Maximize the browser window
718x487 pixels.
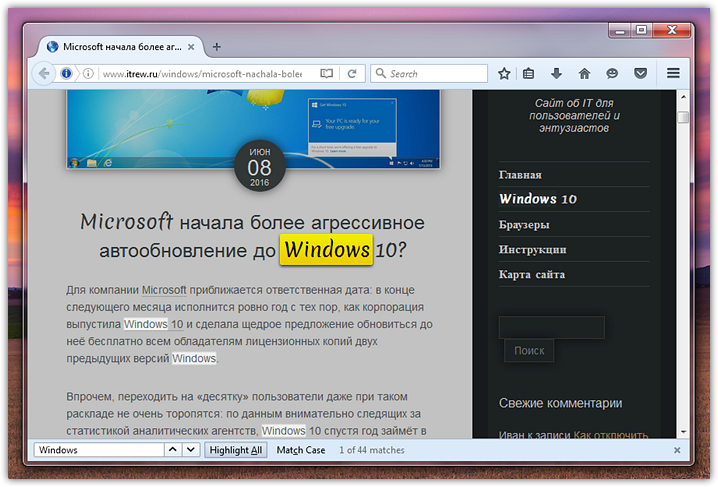click(x=642, y=30)
